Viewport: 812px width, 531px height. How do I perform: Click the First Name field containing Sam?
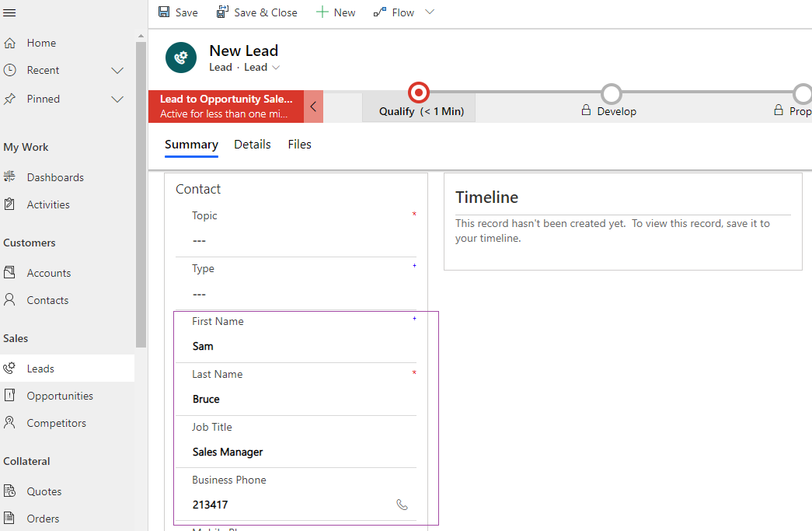[296, 346]
